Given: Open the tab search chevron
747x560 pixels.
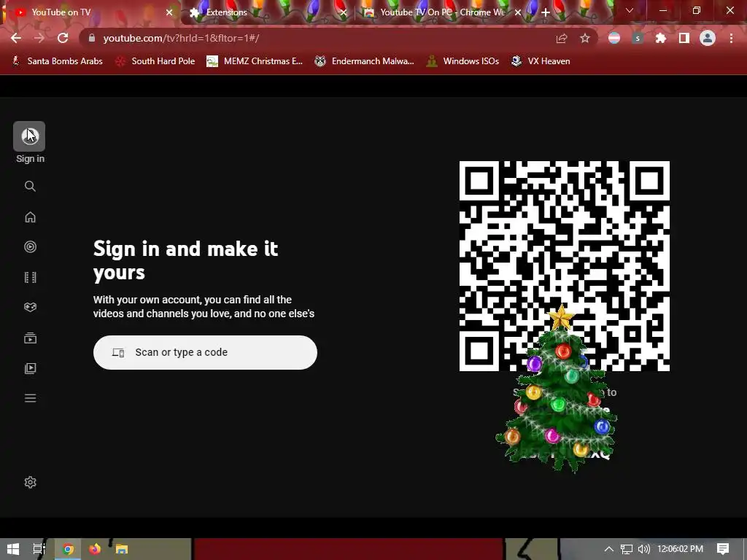Looking at the screenshot, I should pyautogui.click(x=630, y=10).
